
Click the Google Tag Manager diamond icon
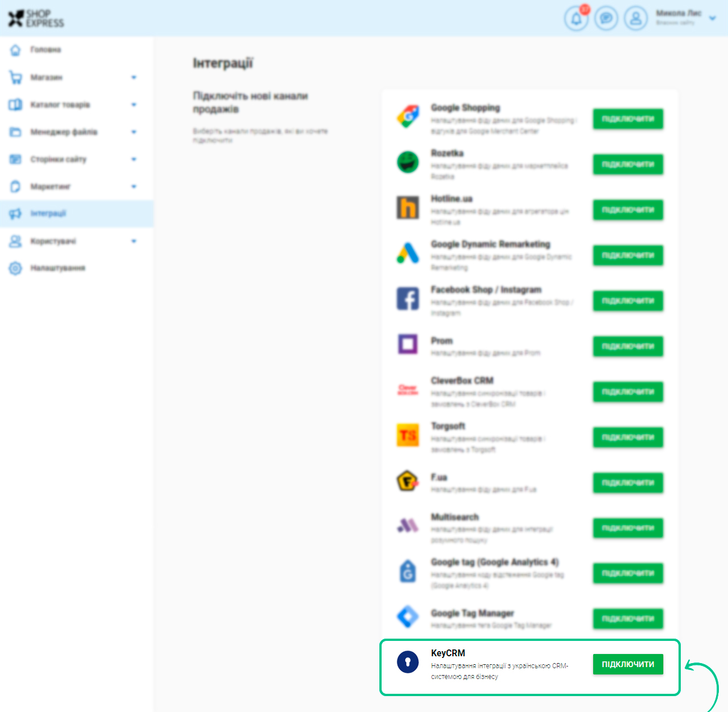(408, 616)
